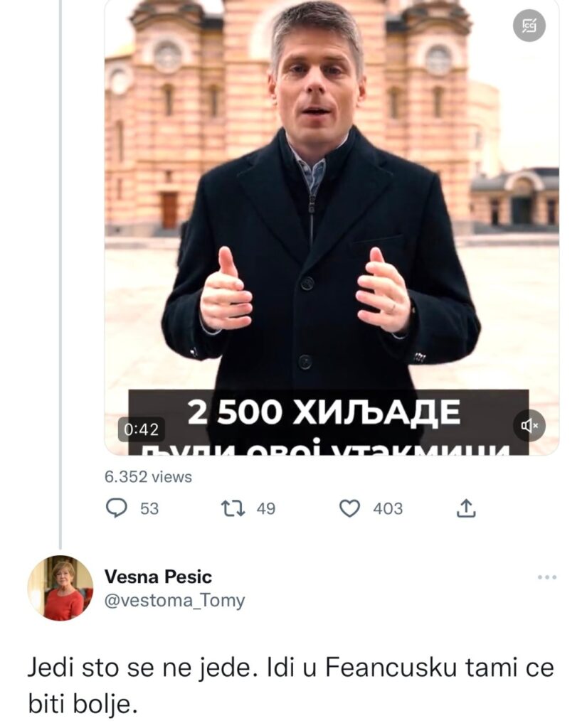Click the 6.352 views label
Image resolution: width=587 pixels, height=728 pixels.
(148, 477)
